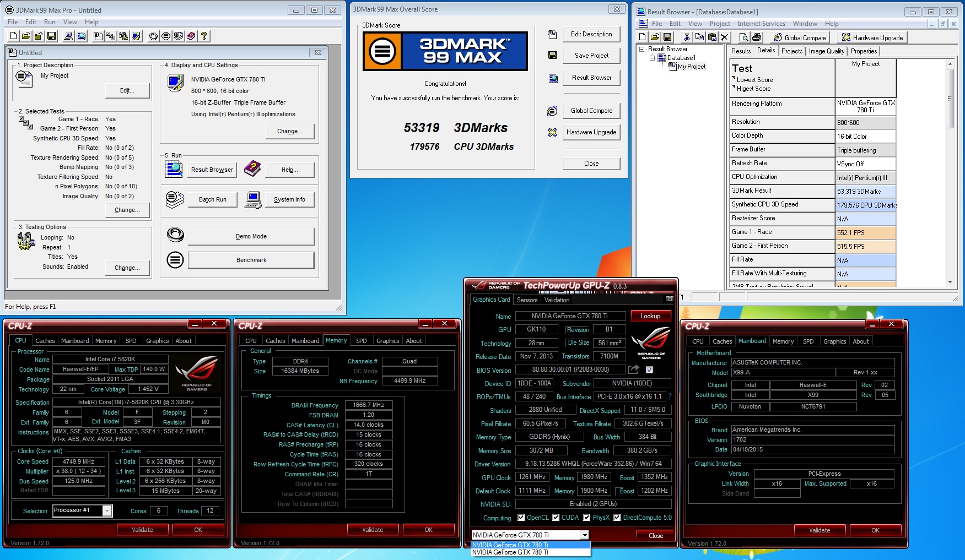Open the GPU selection dropdown in GPU-Z
965x560 pixels.
pos(585,535)
